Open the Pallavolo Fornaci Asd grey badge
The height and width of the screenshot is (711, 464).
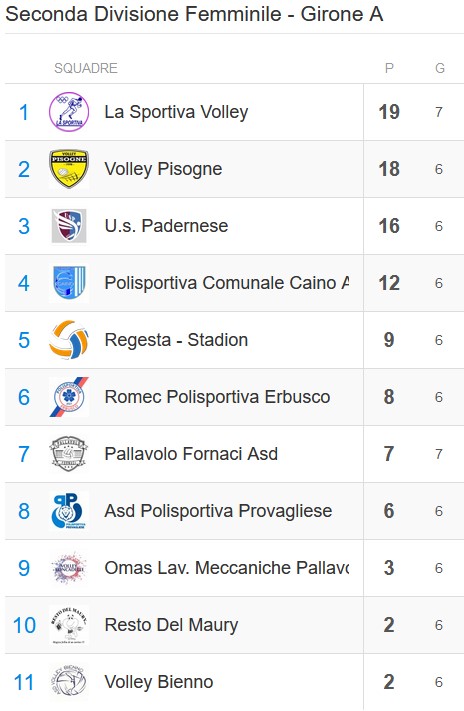69,454
